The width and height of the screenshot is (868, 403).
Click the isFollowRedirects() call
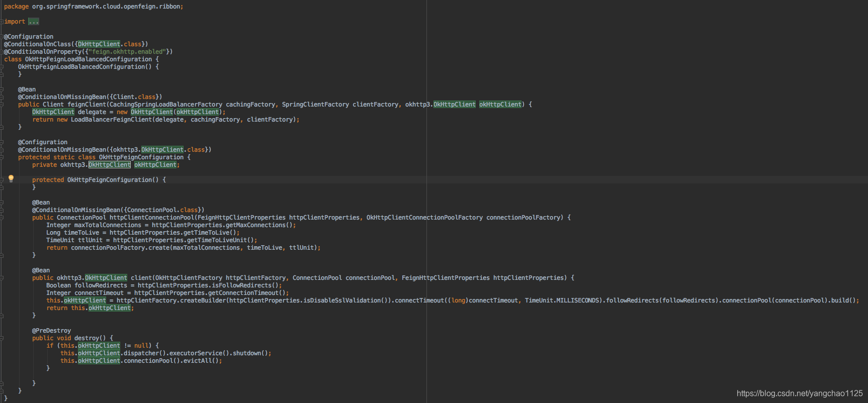click(x=245, y=285)
